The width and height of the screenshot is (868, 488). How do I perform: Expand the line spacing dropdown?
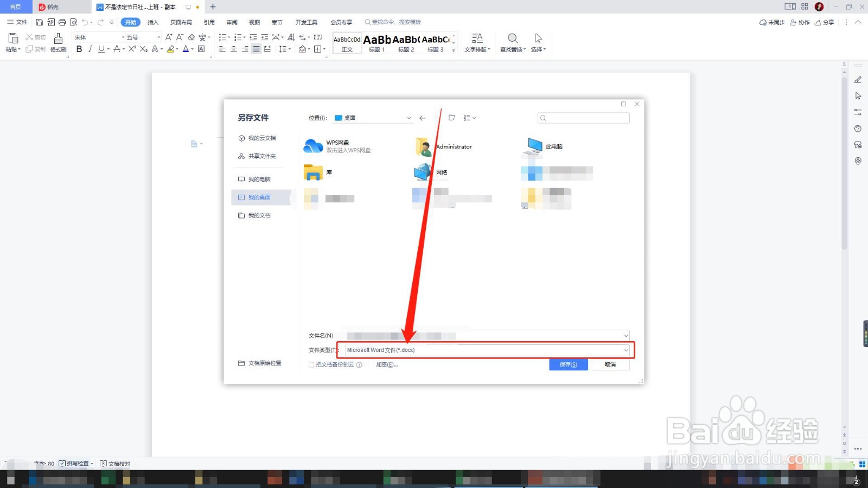[x=289, y=49]
